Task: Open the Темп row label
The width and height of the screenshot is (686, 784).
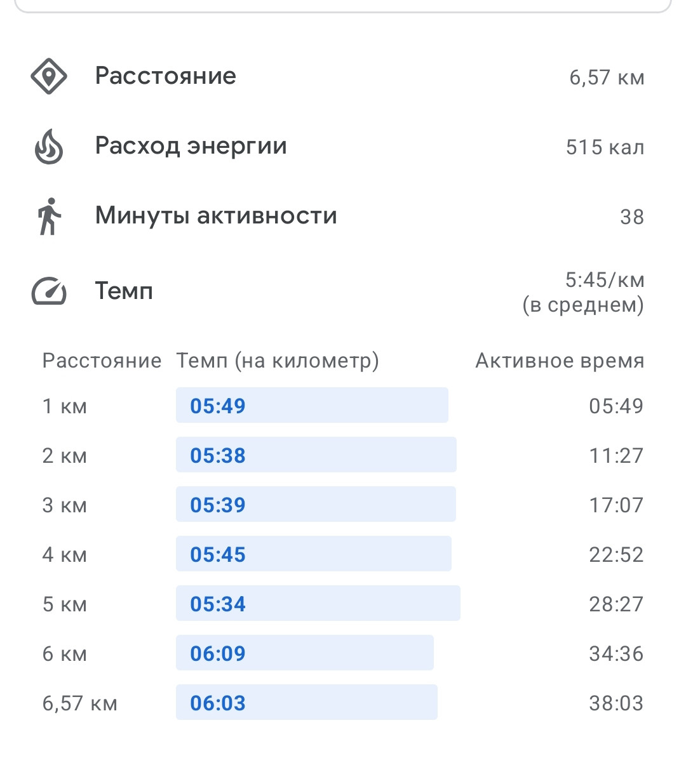Action: 124,291
